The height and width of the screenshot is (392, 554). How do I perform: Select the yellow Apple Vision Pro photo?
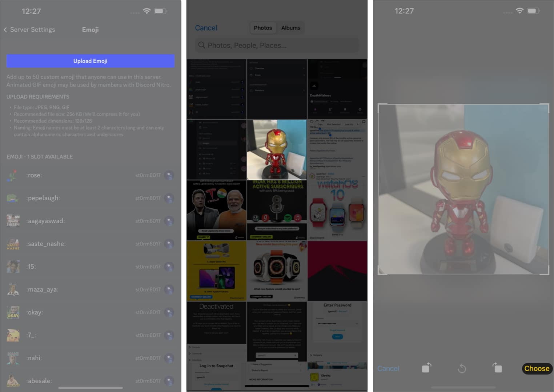pyautogui.click(x=216, y=271)
